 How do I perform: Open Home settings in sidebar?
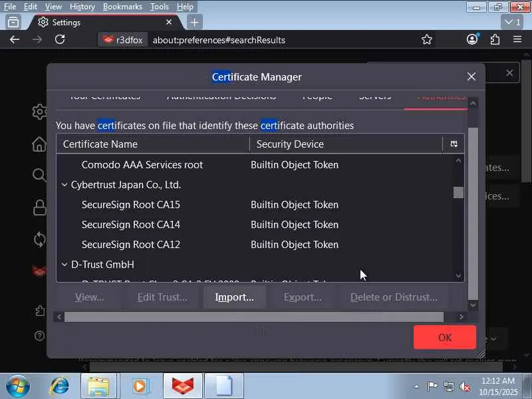(39, 144)
